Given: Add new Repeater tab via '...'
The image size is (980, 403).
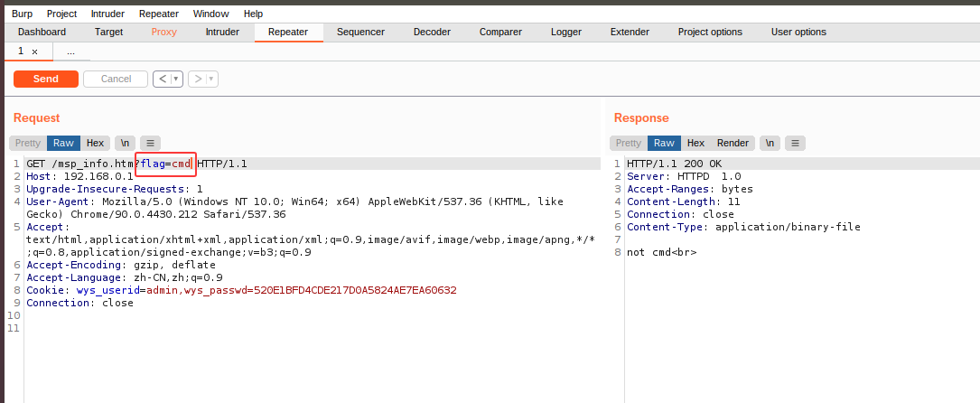Looking at the screenshot, I should (x=70, y=52).
